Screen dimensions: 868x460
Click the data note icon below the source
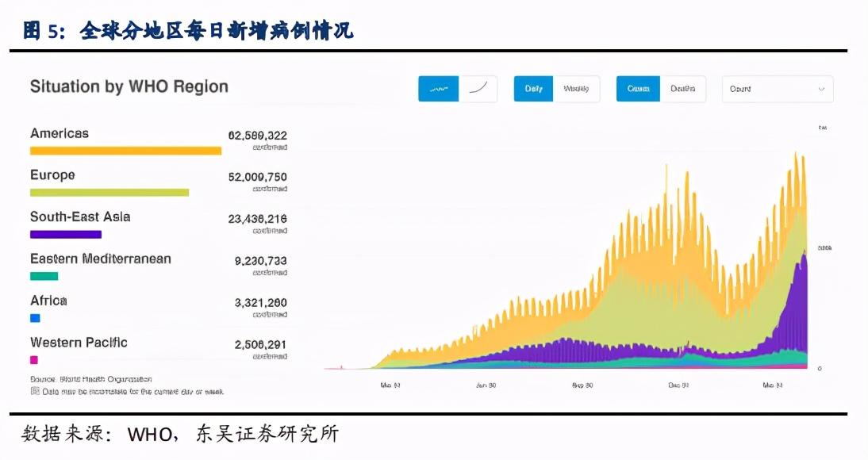[34, 391]
